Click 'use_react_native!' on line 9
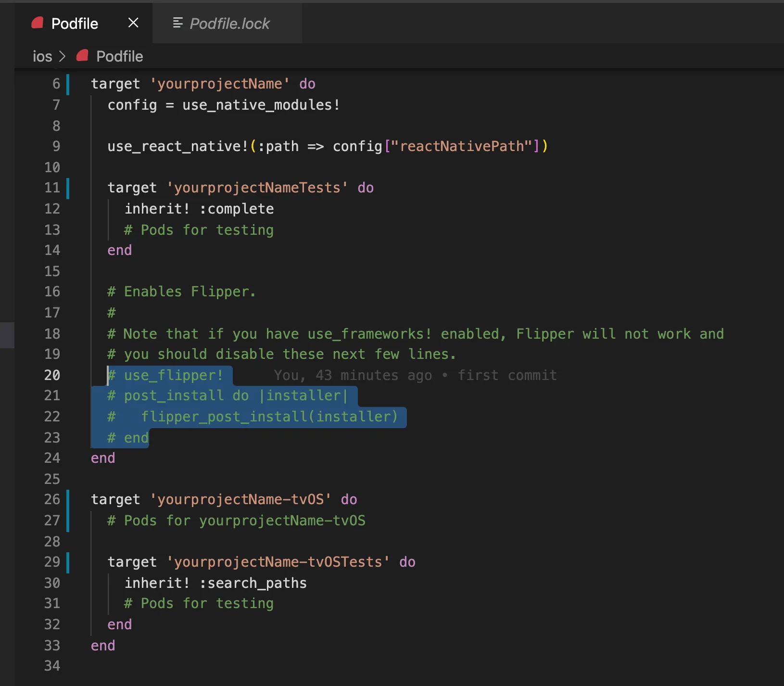Viewport: 784px width, 686px height. (177, 146)
